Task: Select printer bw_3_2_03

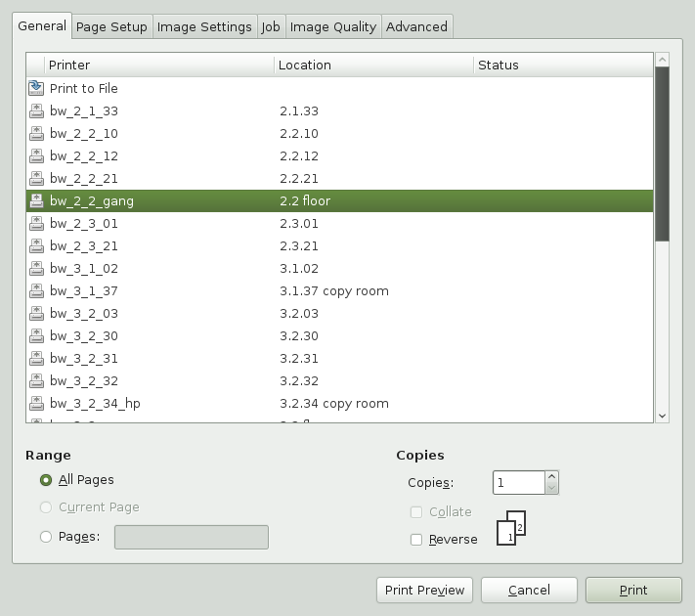Action: pos(339,314)
